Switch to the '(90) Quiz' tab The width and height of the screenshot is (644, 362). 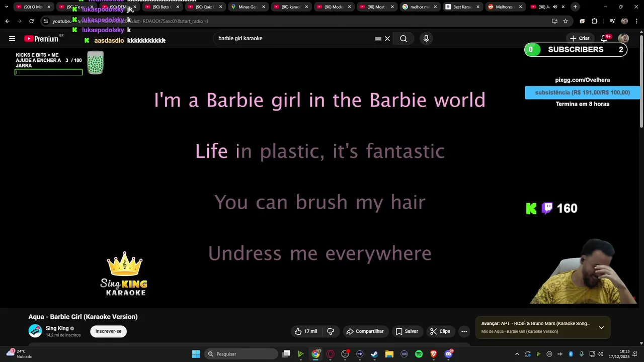click(205, 7)
